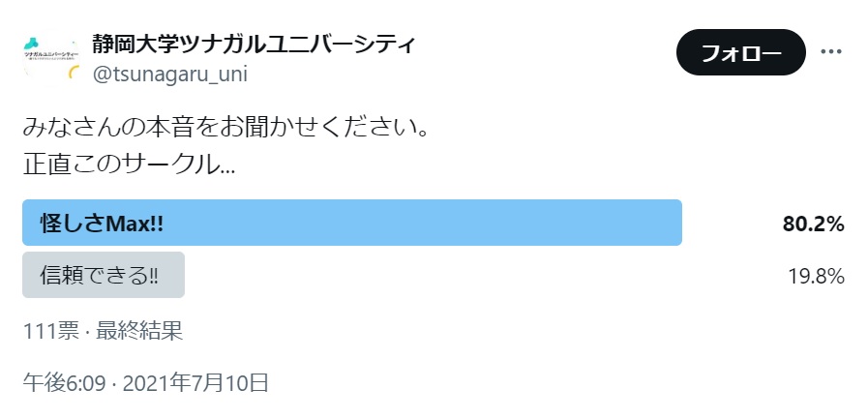The height and width of the screenshot is (419, 868).
Task: Click the フォロー follow button
Action: click(740, 52)
